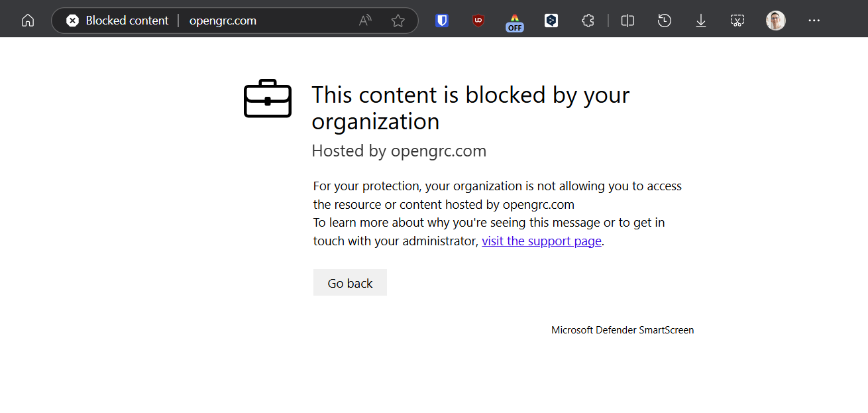The image size is (868, 413).
Task: Click the 'Microsoft Defender SmartScreen' label
Action: tap(622, 330)
